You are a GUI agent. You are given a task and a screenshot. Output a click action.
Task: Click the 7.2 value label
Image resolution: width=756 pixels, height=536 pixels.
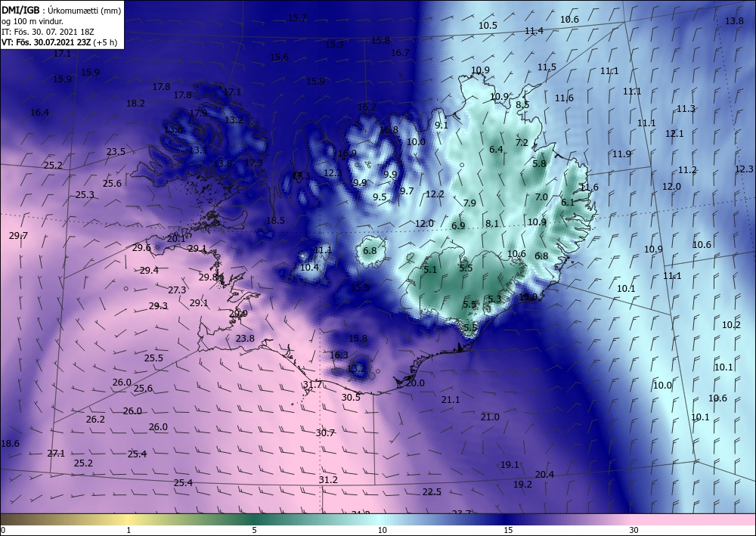[x=522, y=142]
